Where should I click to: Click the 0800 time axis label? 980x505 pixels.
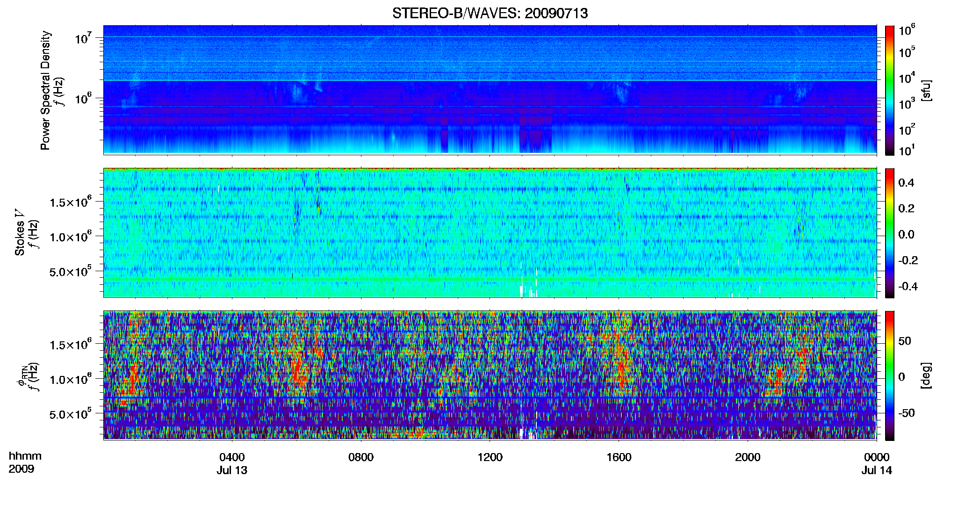tap(361, 457)
